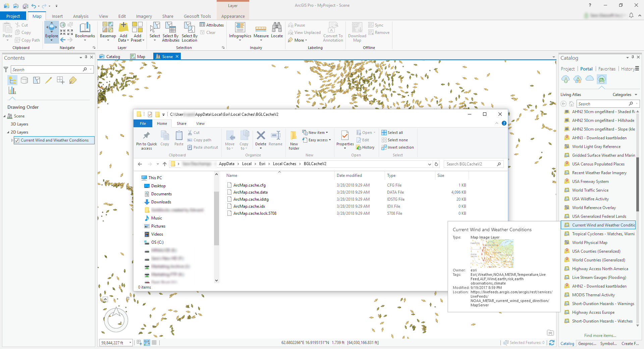This screenshot has width=644, height=349.
Task: Select the ArcMap.cache.data file
Action: click(x=251, y=192)
